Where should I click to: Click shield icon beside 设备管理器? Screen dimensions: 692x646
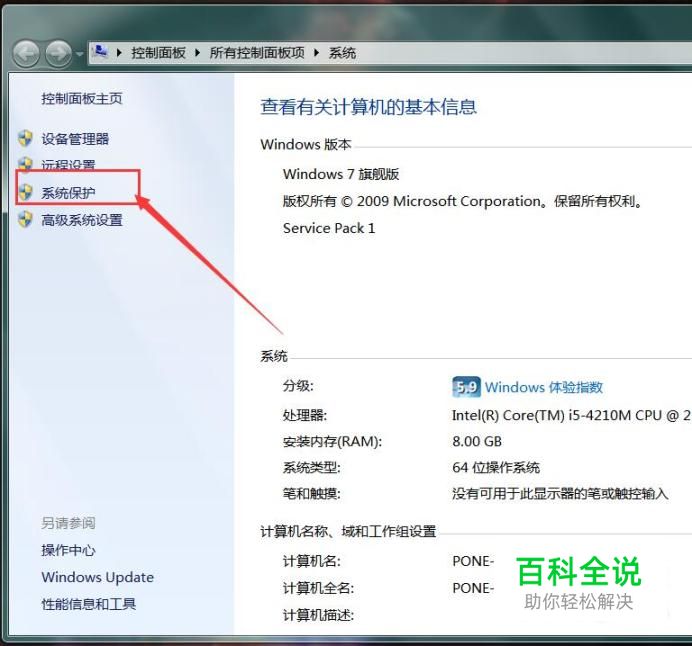[x=25, y=138]
